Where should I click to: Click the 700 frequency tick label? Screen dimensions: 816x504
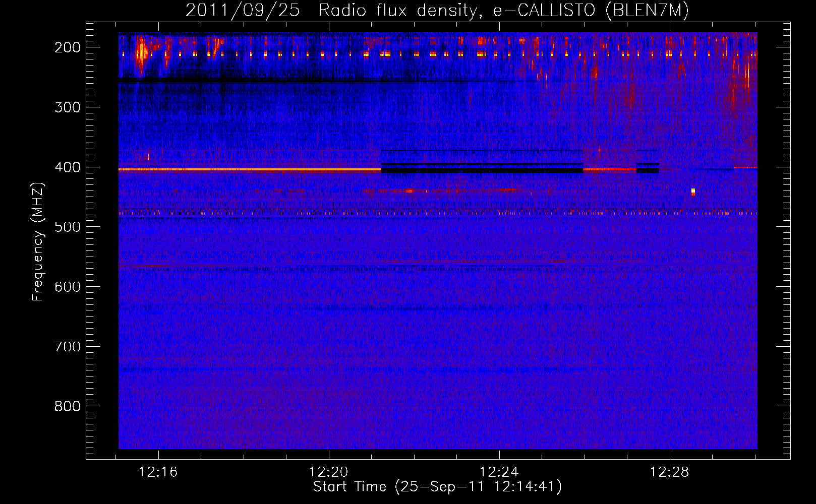click(68, 347)
